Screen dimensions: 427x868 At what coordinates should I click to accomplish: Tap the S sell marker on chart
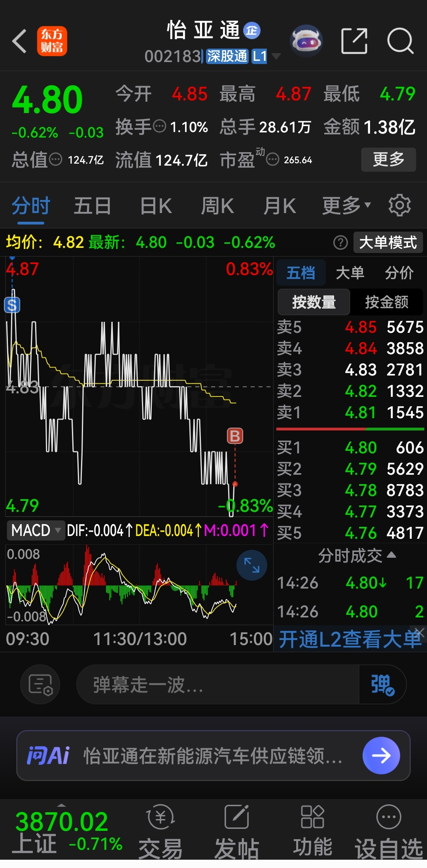[12, 305]
